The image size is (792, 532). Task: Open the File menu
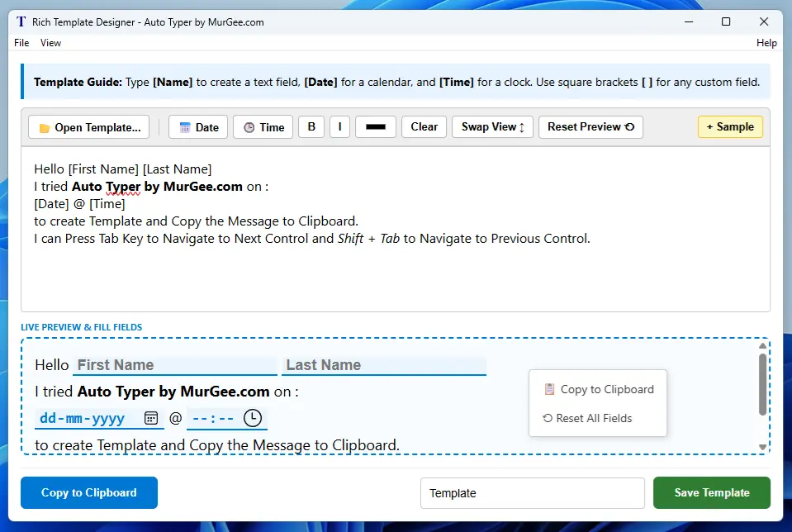[x=21, y=42]
